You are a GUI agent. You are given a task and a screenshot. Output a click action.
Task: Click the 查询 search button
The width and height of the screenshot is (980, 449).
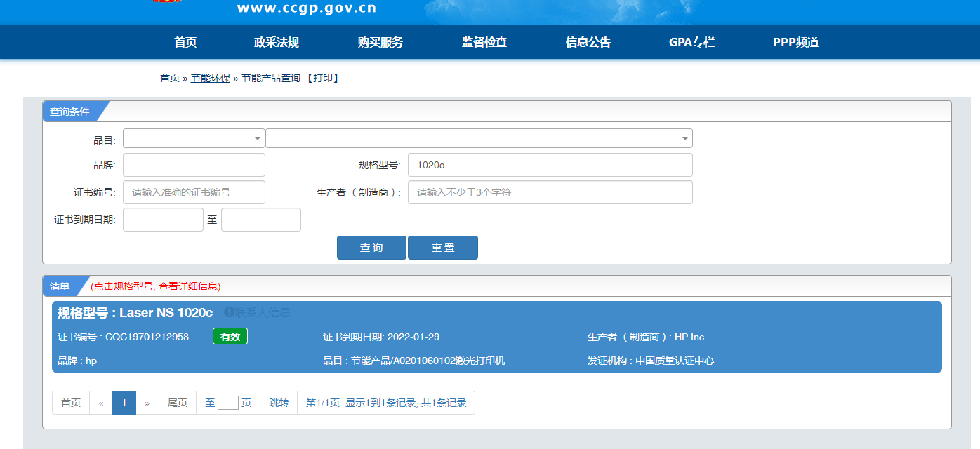(371, 248)
